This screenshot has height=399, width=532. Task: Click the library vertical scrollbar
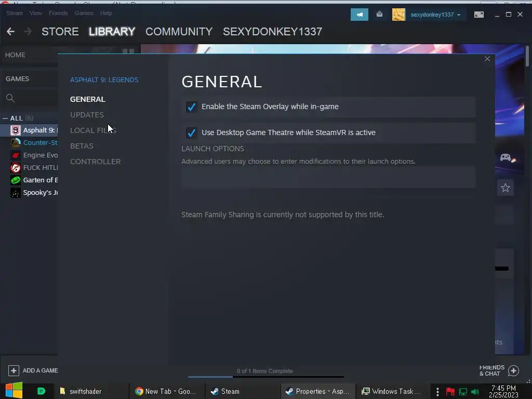527,56
